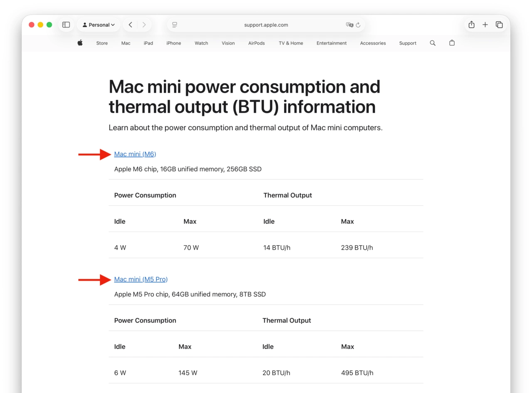Click the M6 chip 16GB 256GB SSD description
The image size is (532, 393).
pyautogui.click(x=188, y=169)
